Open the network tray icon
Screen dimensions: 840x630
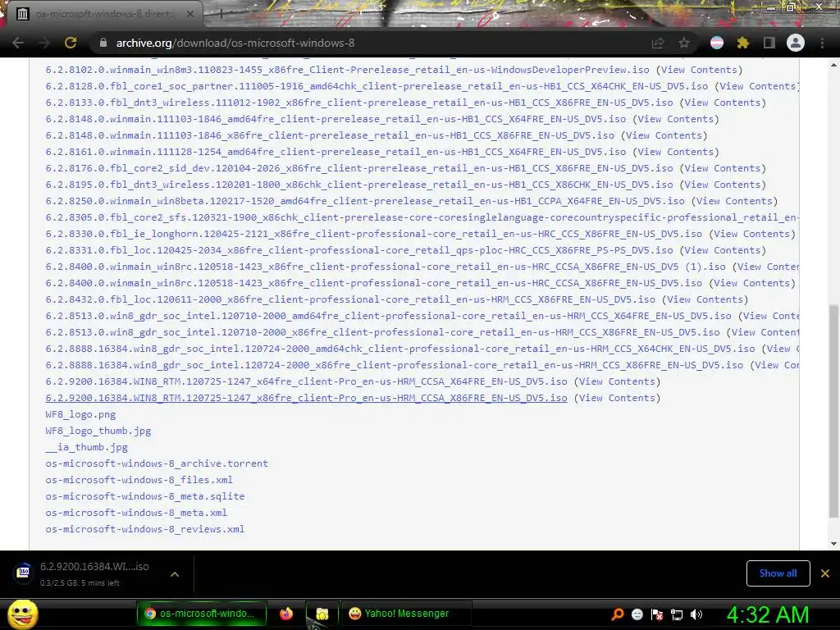pos(677,614)
